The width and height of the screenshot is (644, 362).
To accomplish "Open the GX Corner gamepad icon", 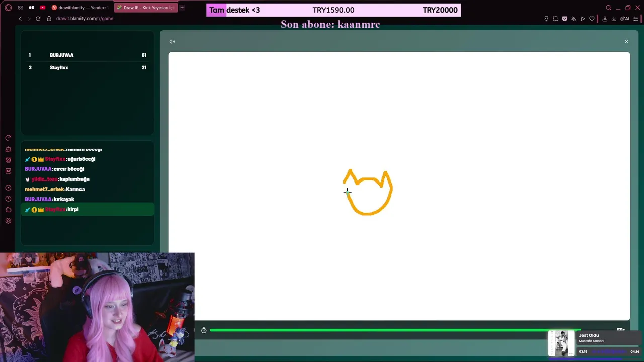I will (20, 8).
